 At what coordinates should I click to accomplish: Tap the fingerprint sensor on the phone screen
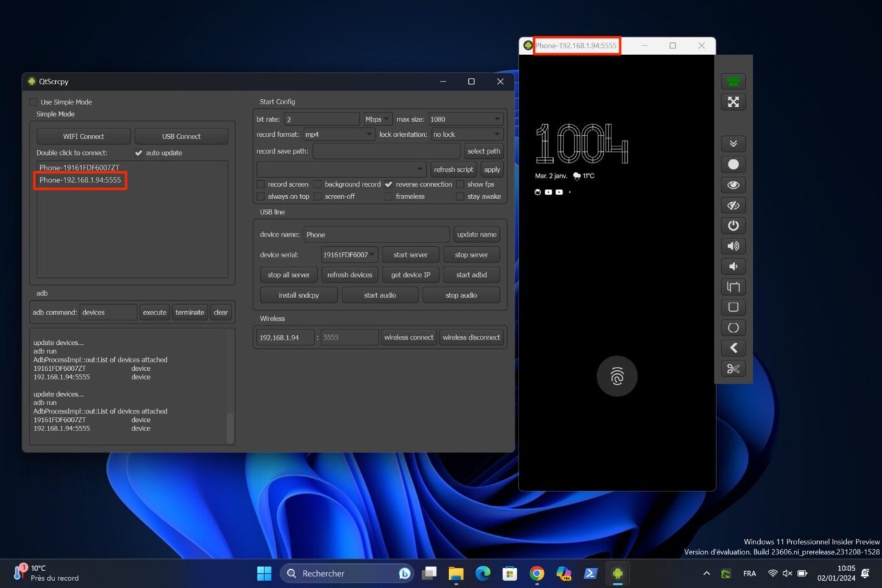click(x=617, y=376)
